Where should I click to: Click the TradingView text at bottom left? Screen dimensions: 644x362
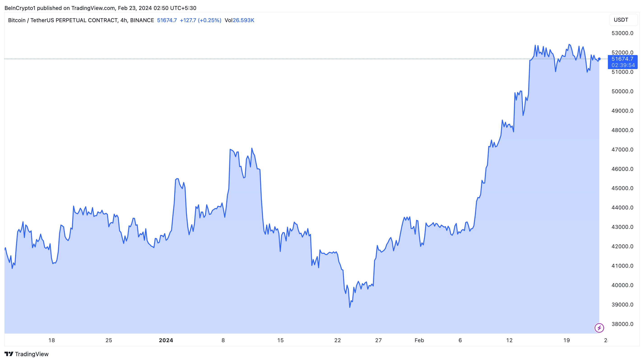(32, 354)
